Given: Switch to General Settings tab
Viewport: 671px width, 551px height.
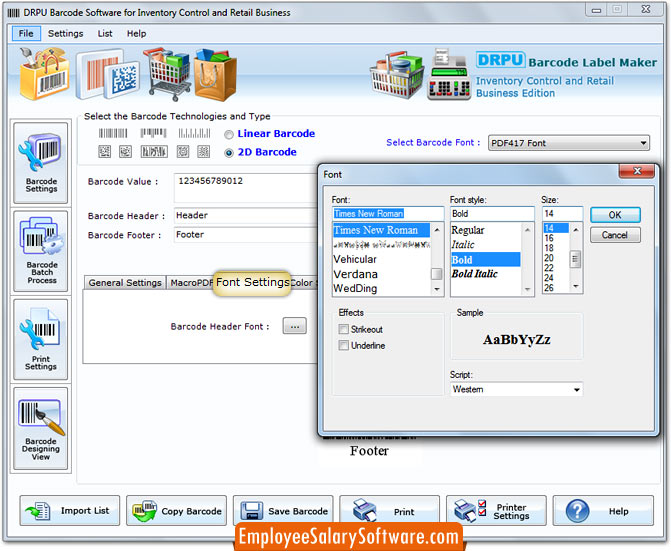Looking at the screenshot, I should coord(125,283).
